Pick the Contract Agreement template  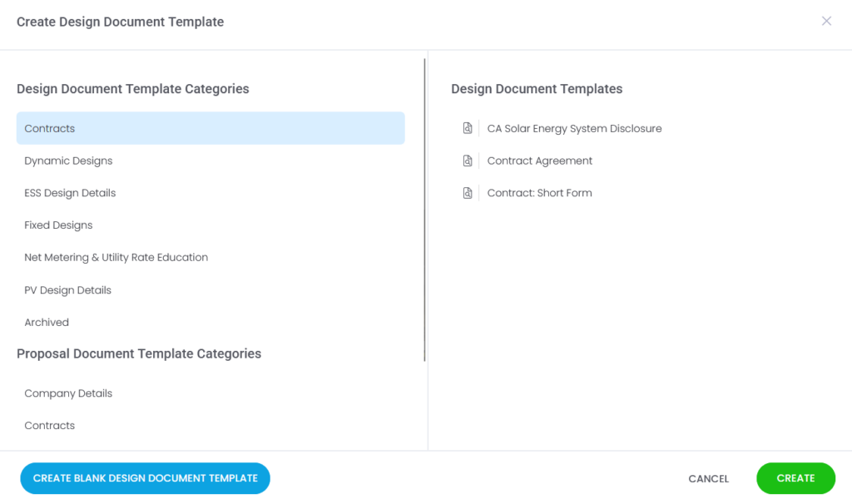pos(539,161)
